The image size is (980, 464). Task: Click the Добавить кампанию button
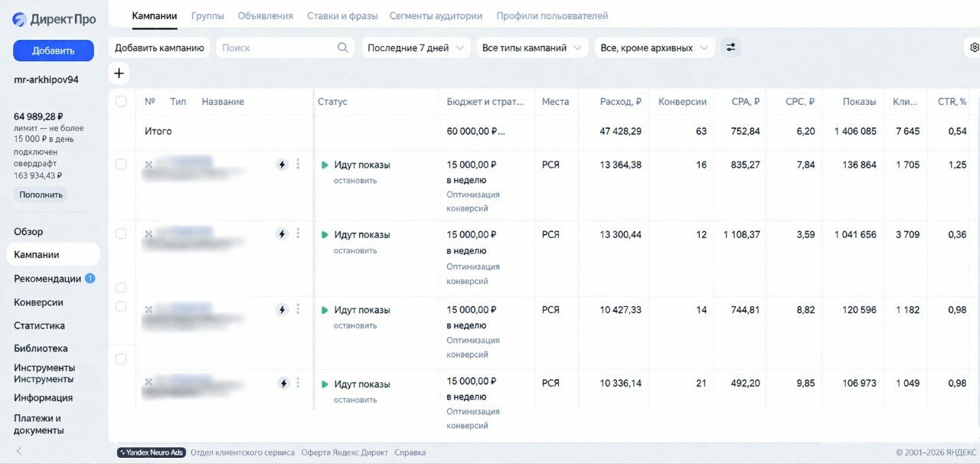click(x=159, y=47)
